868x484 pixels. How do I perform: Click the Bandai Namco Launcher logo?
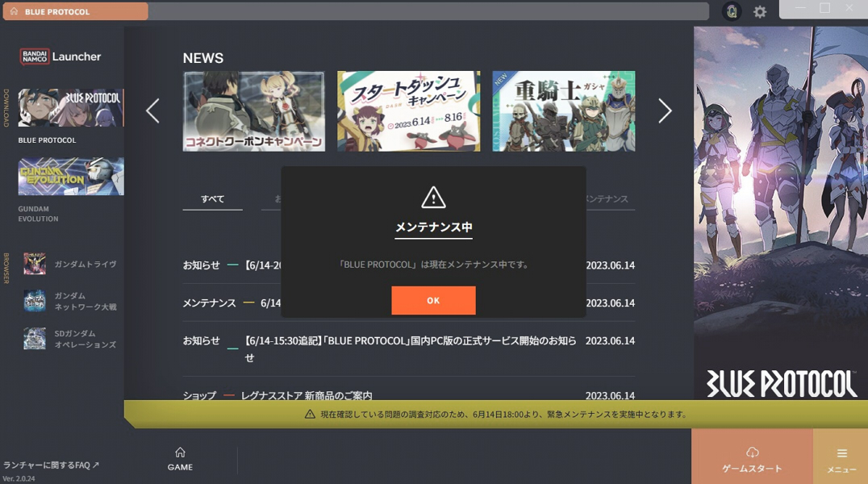click(x=61, y=56)
